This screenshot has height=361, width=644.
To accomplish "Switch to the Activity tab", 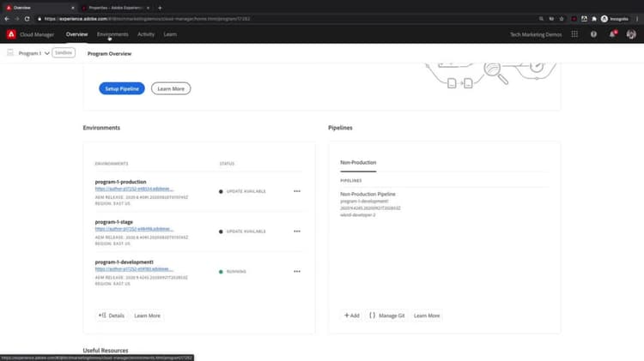I will coord(146,34).
